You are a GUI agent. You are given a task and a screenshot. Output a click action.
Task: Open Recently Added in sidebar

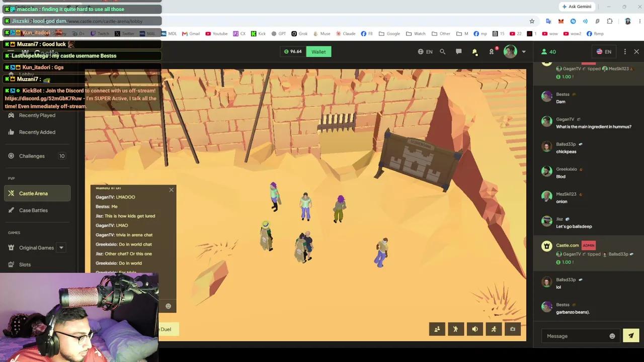[37, 132]
